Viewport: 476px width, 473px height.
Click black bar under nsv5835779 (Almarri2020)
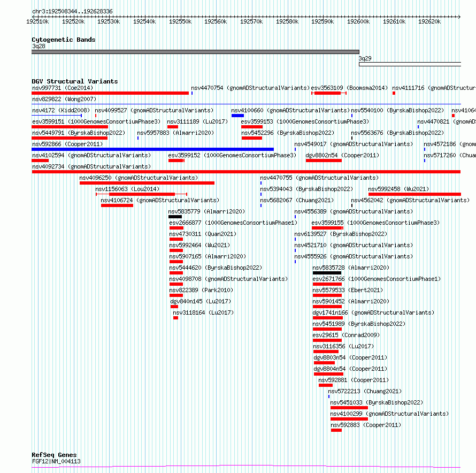(175, 217)
